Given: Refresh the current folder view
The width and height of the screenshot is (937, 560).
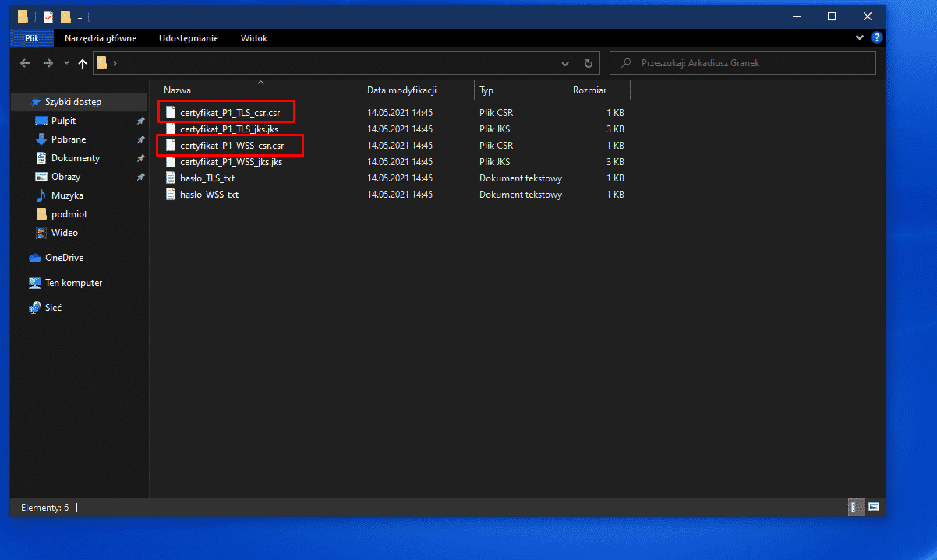Looking at the screenshot, I should 589,63.
